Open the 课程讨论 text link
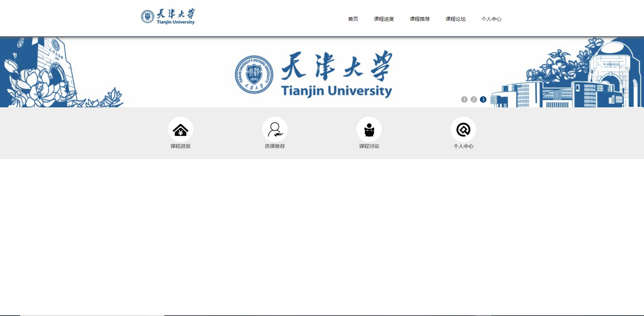 [x=369, y=146]
